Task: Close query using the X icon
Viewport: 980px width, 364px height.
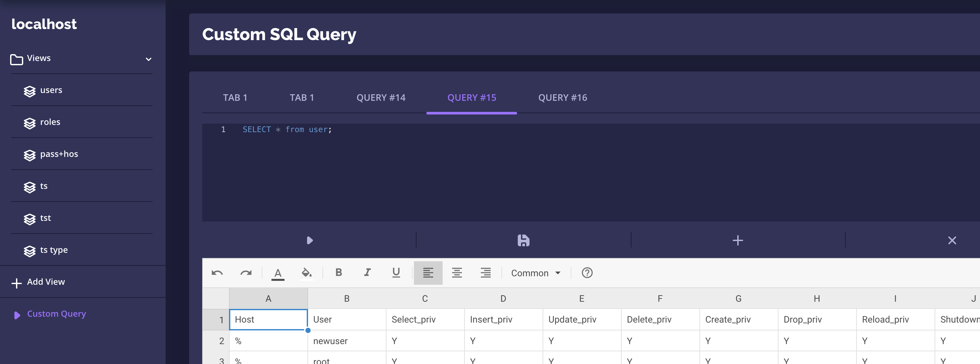Action: [952, 240]
